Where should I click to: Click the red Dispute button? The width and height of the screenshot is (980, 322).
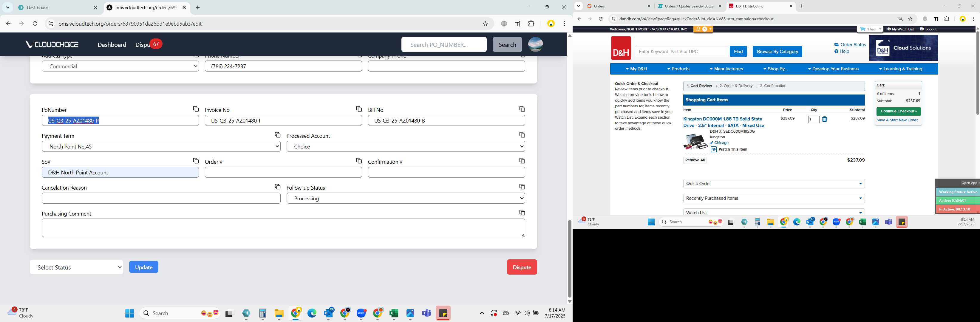(x=522, y=267)
